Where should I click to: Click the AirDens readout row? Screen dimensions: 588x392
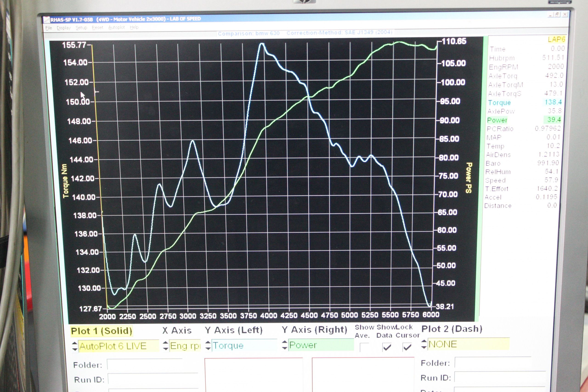point(523,155)
